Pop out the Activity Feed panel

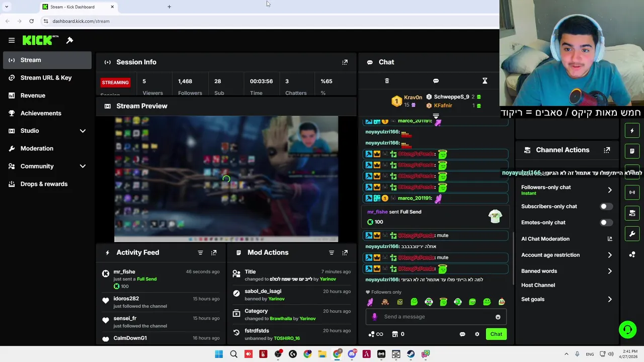tap(214, 252)
